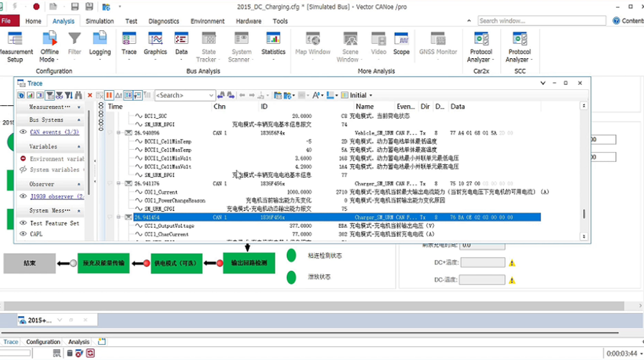Image resolution: width=644 pixels, height=360 pixels.
Task: Click the Trace window vertical scrollbar thumb
Action: point(584,214)
